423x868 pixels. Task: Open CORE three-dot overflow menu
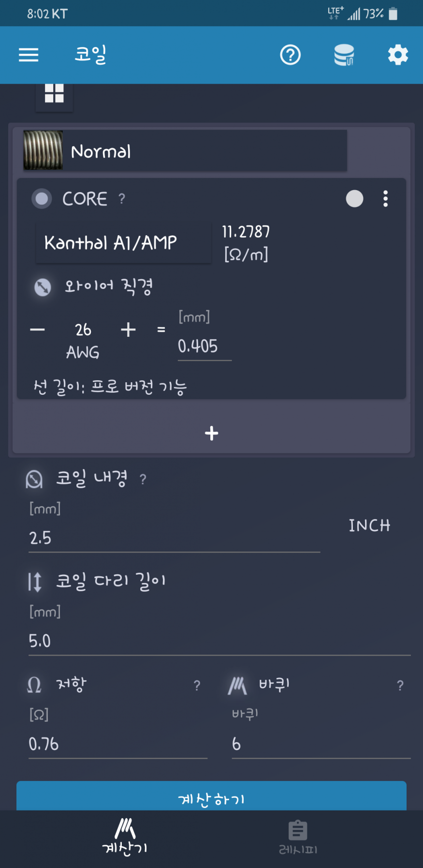[x=385, y=198]
